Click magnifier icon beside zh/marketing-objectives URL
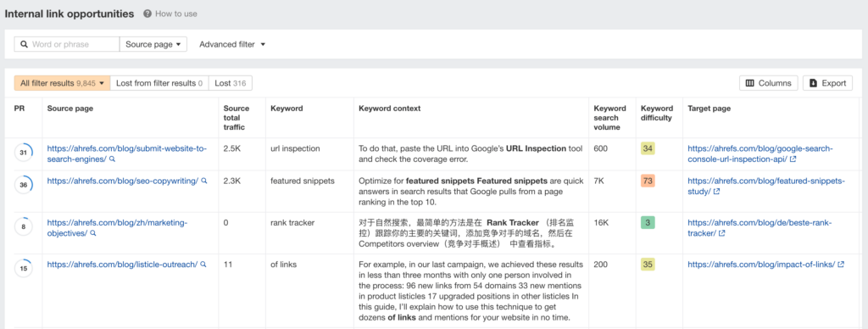Screen dimensions: 868x329 (93, 233)
